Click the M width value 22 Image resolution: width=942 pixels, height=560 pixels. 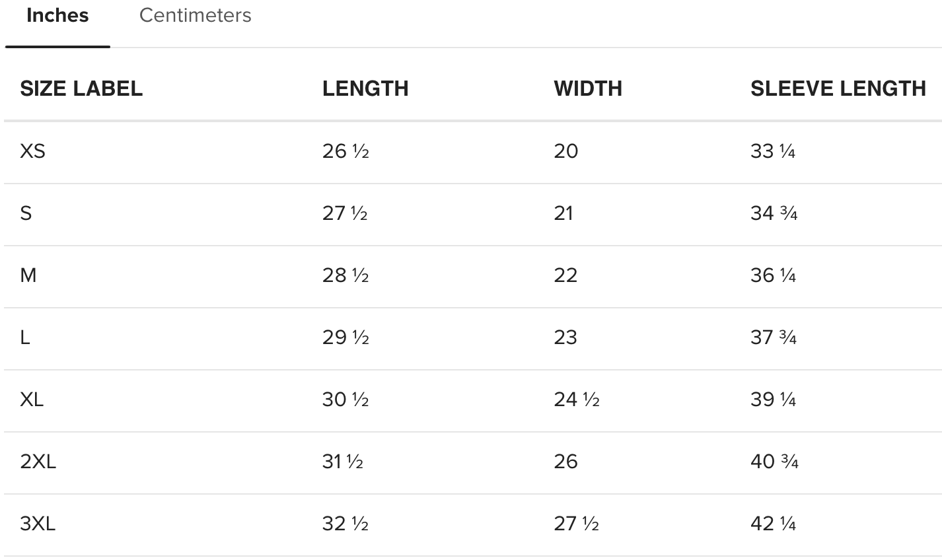coord(565,275)
